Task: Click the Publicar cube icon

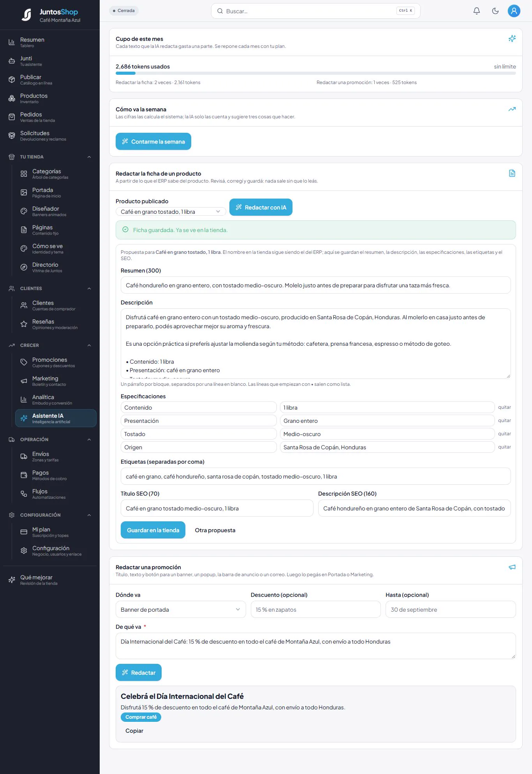Action: point(12,79)
